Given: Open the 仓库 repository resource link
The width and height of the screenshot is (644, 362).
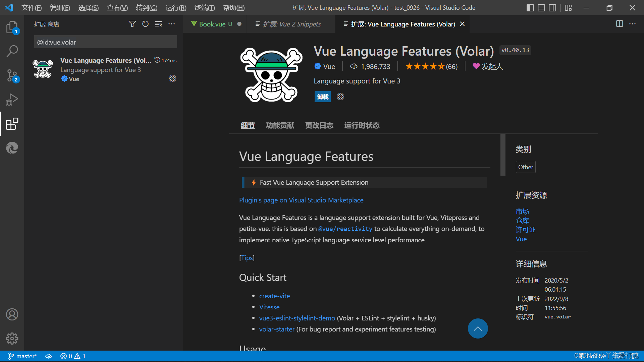Looking at the screenshot, I should (x=522, y=220).
